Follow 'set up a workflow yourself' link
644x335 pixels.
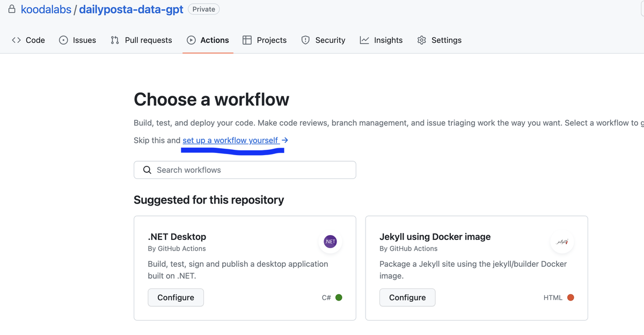click(x=236, y=140)
